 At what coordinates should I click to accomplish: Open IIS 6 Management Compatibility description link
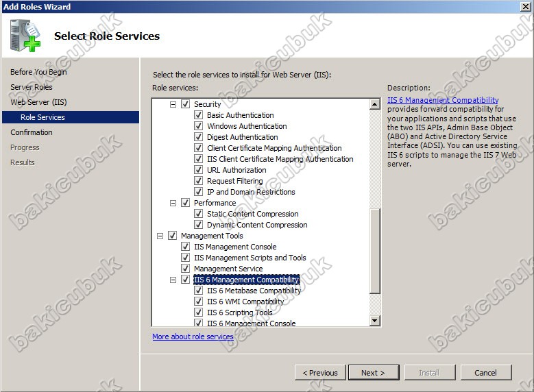[x=443, y=100]
